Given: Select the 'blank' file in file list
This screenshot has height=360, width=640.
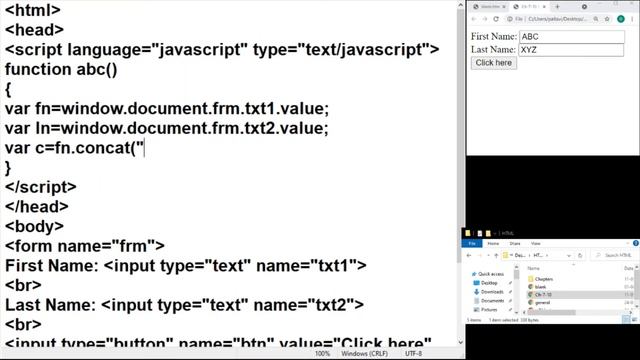Looking at the screenshot, I should [x=537, y=287].
